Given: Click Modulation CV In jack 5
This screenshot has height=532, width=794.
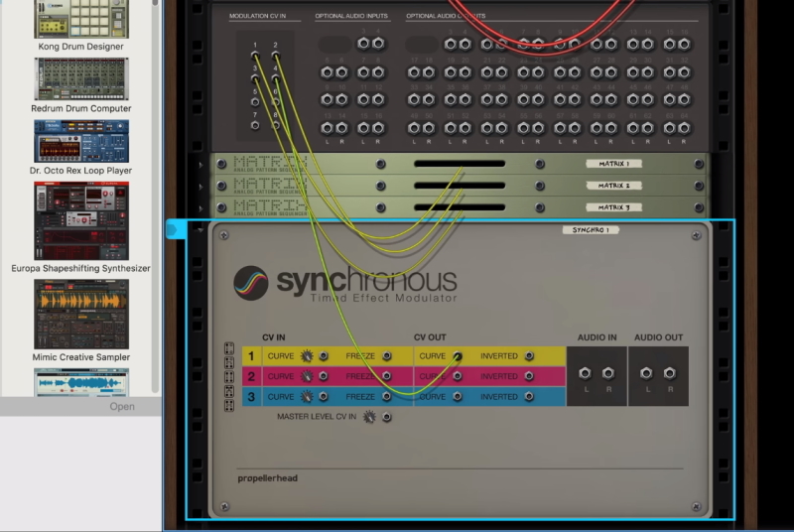Looking at the screenshot, I should (x=255, y=102).
